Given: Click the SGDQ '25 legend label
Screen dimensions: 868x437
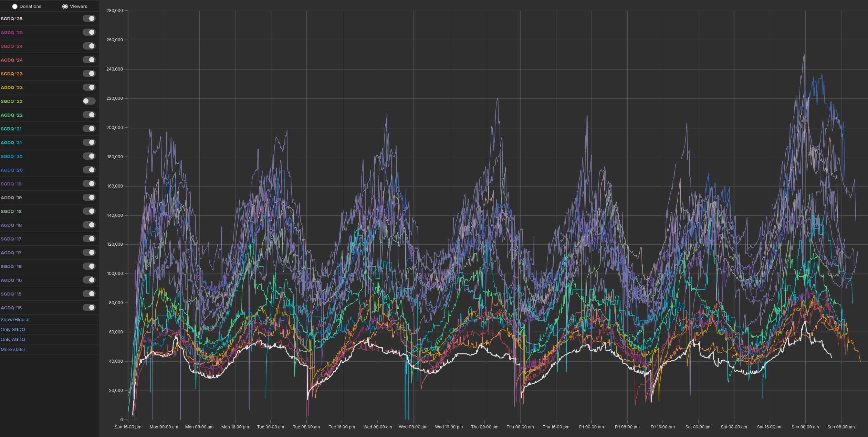Looking at the screenshot, I should click(x=11, y=19).
